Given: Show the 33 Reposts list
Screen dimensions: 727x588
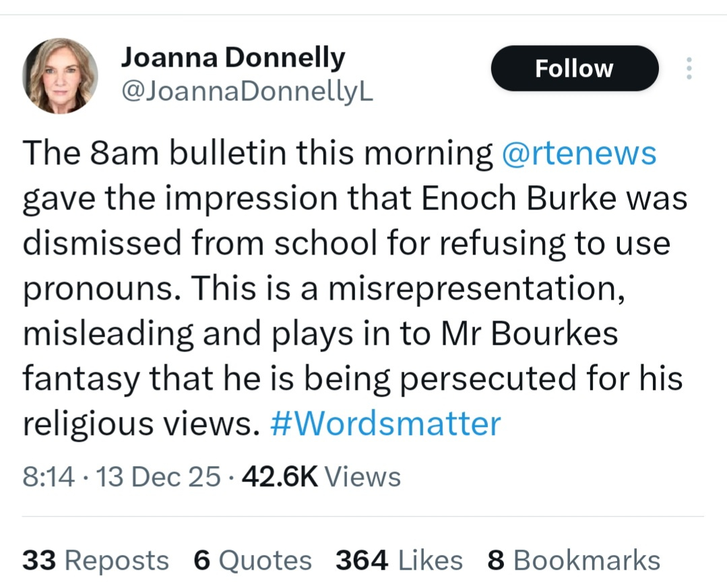Looking at the screenshot, I should coord(95,560).
